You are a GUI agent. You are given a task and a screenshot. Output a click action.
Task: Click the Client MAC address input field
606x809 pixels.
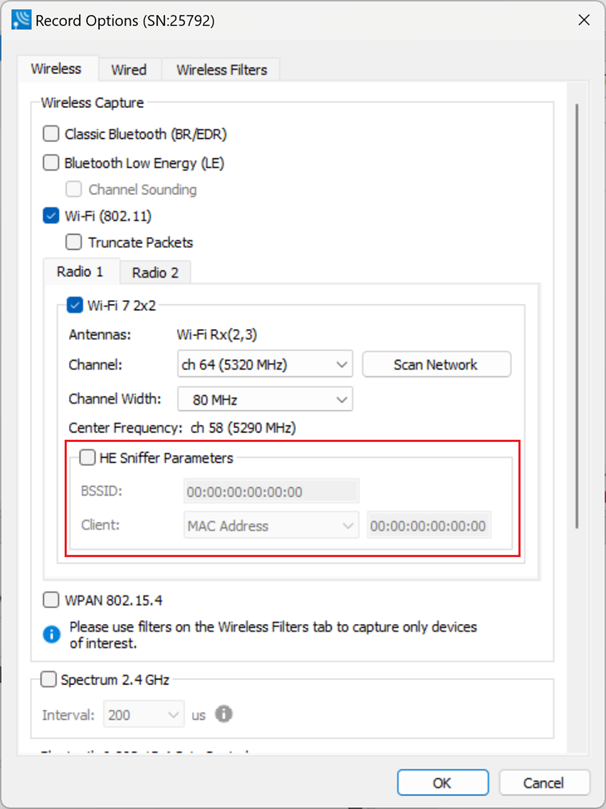(429, 525)
